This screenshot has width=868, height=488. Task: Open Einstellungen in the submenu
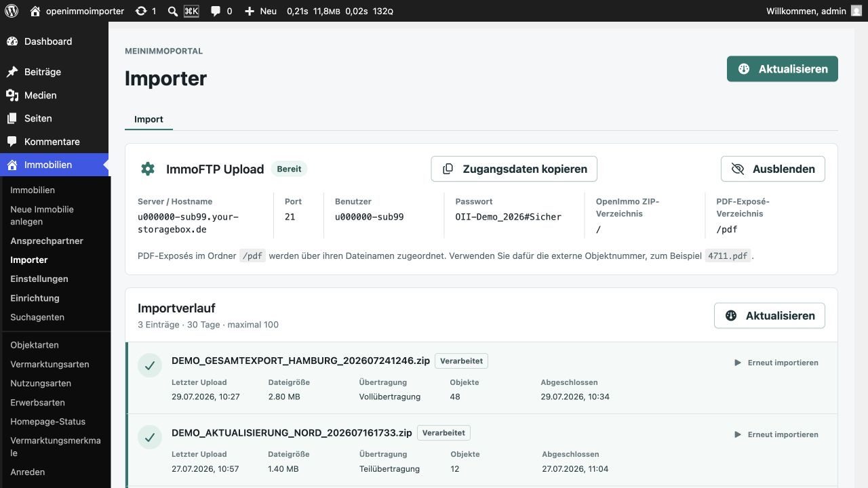click(39, 279)
